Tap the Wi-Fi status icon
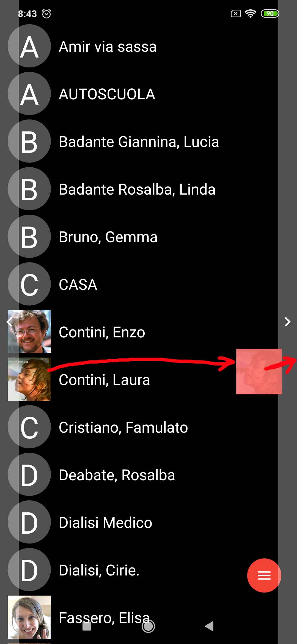 (250, 13)
